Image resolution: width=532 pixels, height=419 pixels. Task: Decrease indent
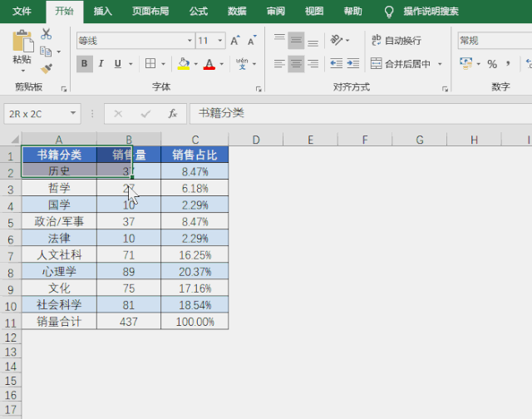click(336, 63)
